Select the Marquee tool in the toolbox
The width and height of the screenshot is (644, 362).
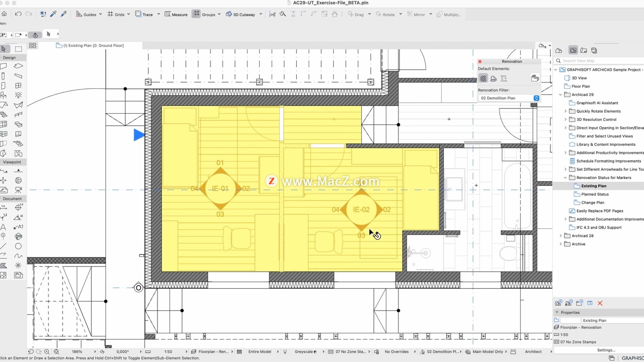[x=18, y=49]
